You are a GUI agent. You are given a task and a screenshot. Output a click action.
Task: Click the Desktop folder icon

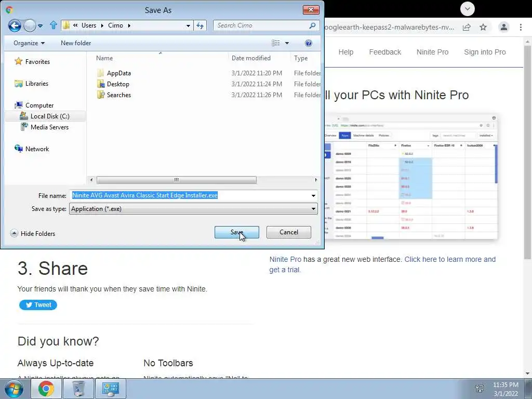(x=100, y=84)
